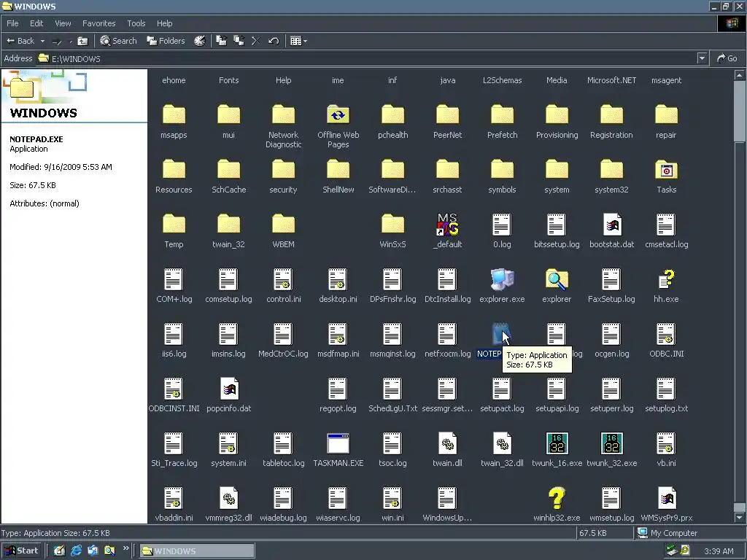The height and width of the screenshot is (560, 747).
Task: Show the History pane icon
Action: pos(200,41)
